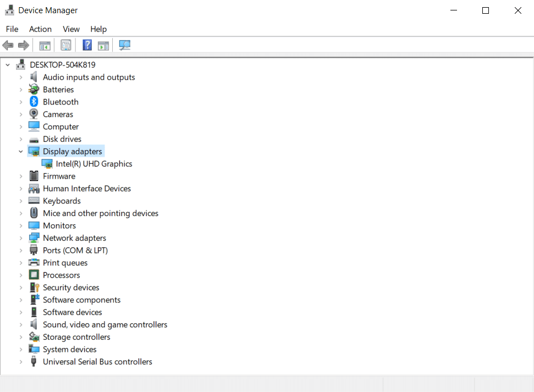Open the View menu
This screenshot has width=534, height=392.
point(71,29)
